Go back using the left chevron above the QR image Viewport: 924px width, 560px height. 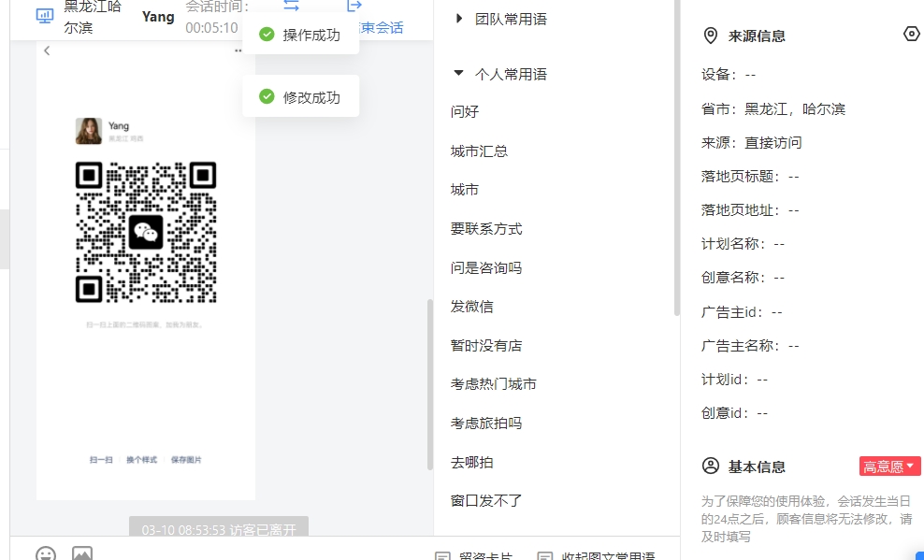pos(47,50)
